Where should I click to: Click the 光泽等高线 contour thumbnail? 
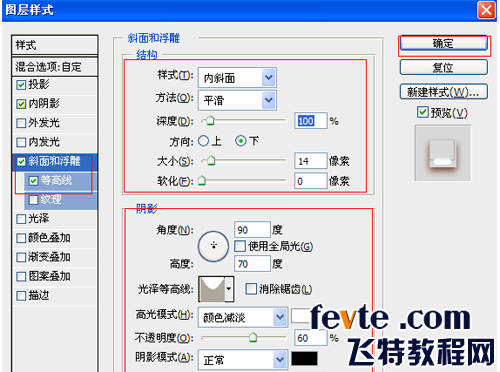click(x=212, y=289)
